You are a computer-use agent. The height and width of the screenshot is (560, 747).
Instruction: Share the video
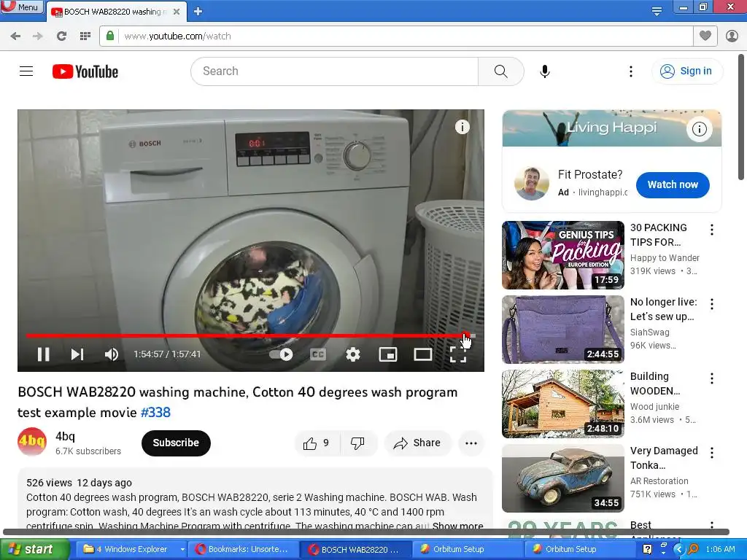point(417,443)
